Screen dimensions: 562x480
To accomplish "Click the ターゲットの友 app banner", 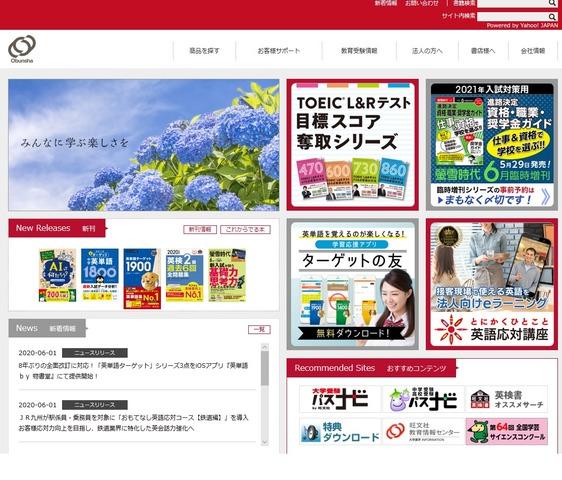I will [x=353, y=284].
